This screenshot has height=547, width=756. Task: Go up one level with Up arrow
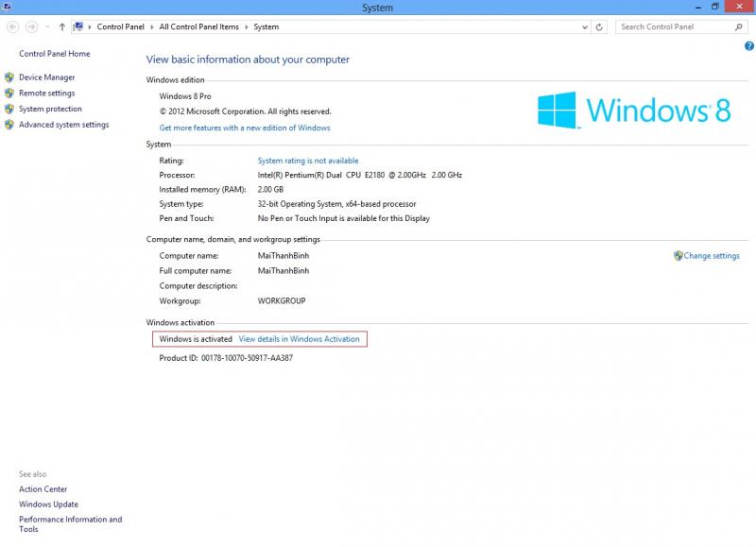(x=61, y=27)
